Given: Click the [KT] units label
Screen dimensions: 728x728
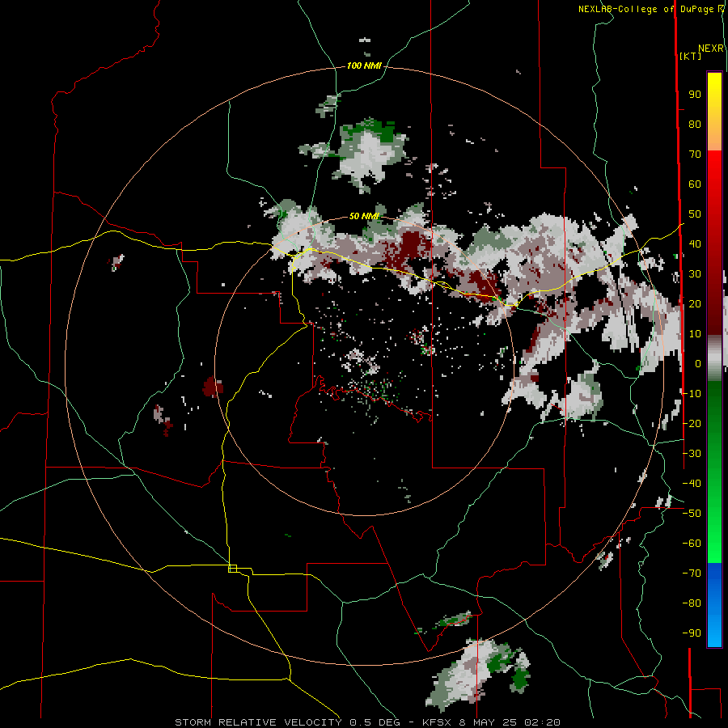Looking at the screenshot, I should pos(691,56).
